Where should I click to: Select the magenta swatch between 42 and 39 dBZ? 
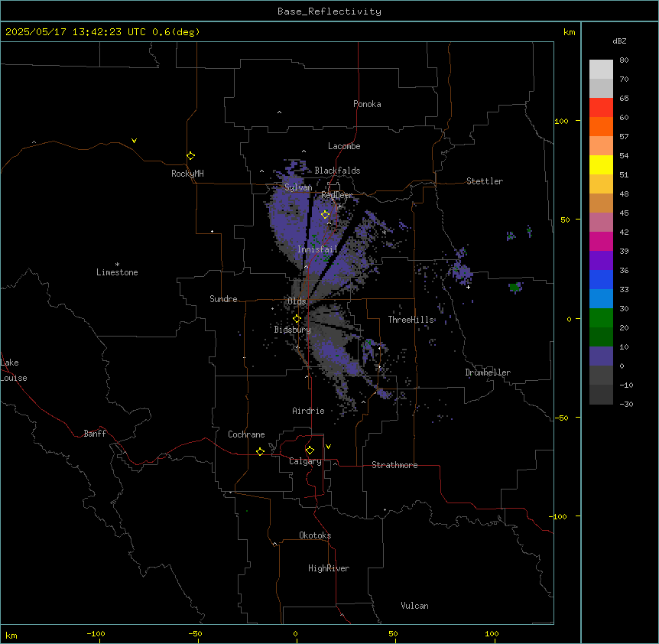pyautogui.click(x=601, y=241)
